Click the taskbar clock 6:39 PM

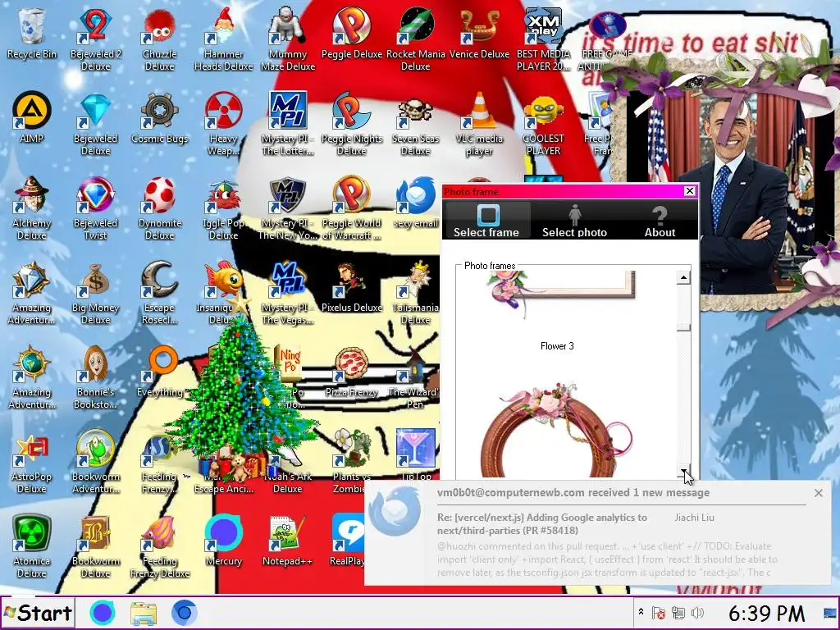(766, 613)
